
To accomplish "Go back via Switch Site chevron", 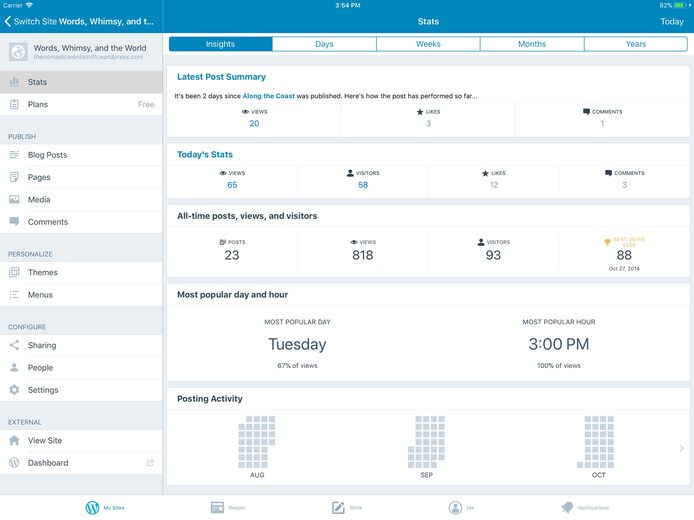I will [x=8, y=21].
